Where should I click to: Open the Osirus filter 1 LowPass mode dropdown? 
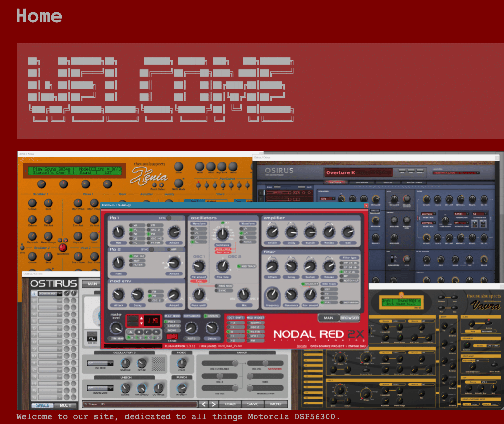pos(429,214)
